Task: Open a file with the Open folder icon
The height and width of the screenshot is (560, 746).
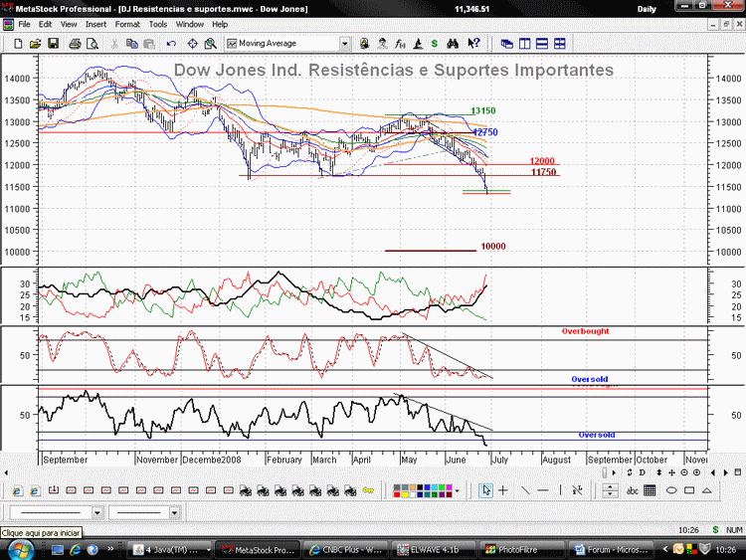Action: [x=35, y=44]
